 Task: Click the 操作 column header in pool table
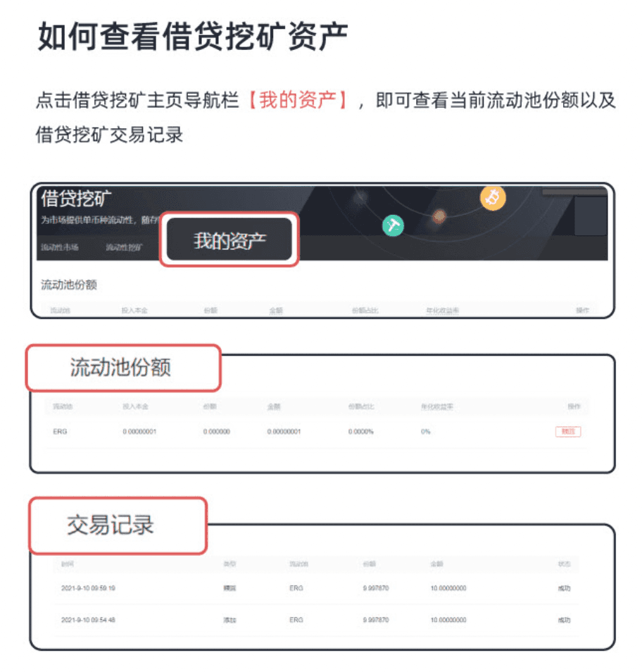click(574, 406)
